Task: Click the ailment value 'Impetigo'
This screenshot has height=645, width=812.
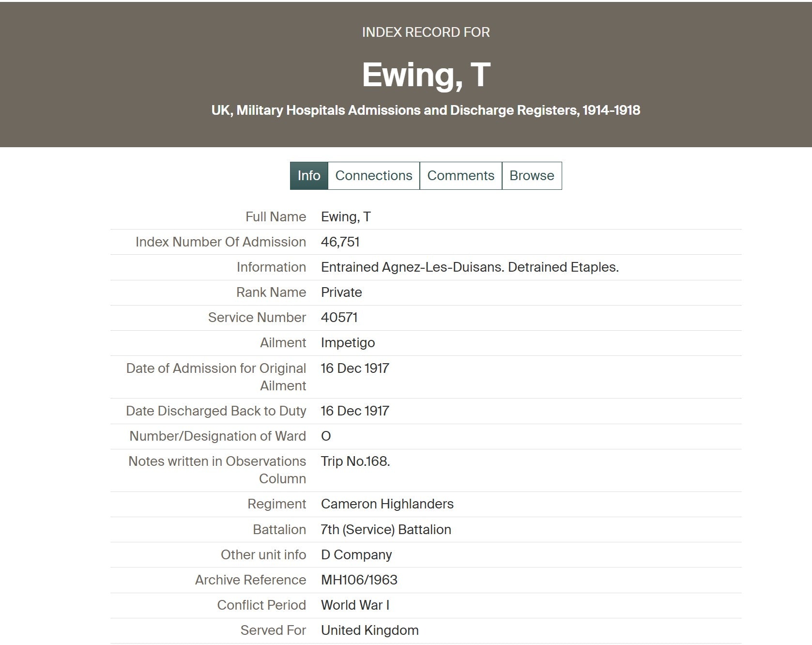Action: tap(348, 343)
